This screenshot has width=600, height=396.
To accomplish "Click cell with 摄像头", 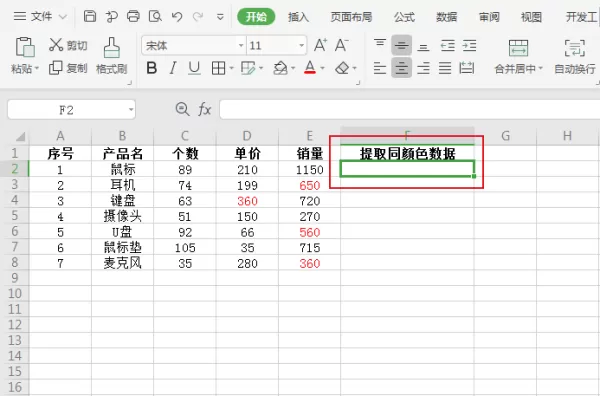I will pos(122,216).
